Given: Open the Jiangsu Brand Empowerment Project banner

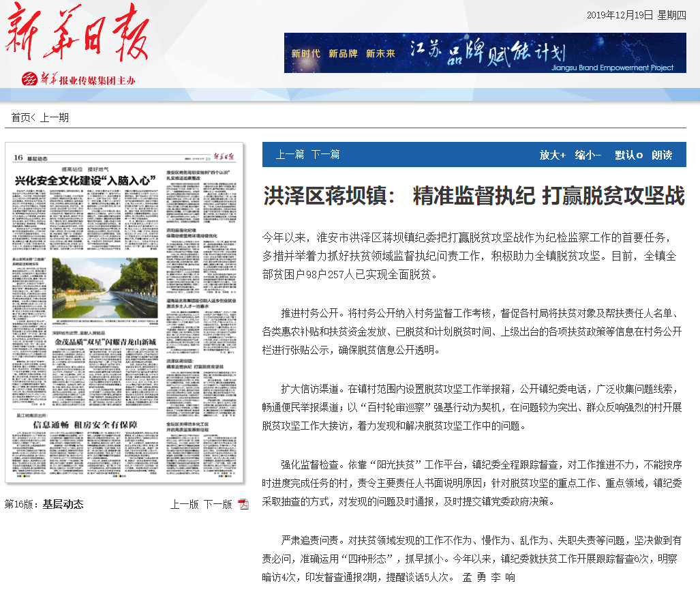Looking at the screenshot, I should 485,53.
